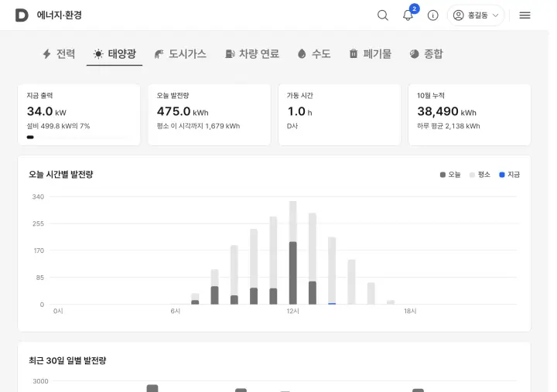Viewport: 557px width, 392px height.
Task: Click the tallest dark bar at 12시
Action: pos(292,273)
